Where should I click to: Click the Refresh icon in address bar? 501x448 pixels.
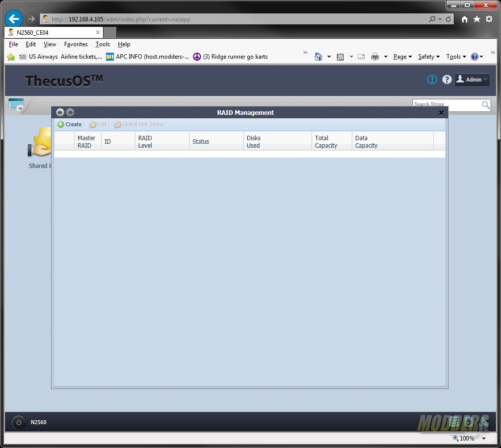point(448,19)
